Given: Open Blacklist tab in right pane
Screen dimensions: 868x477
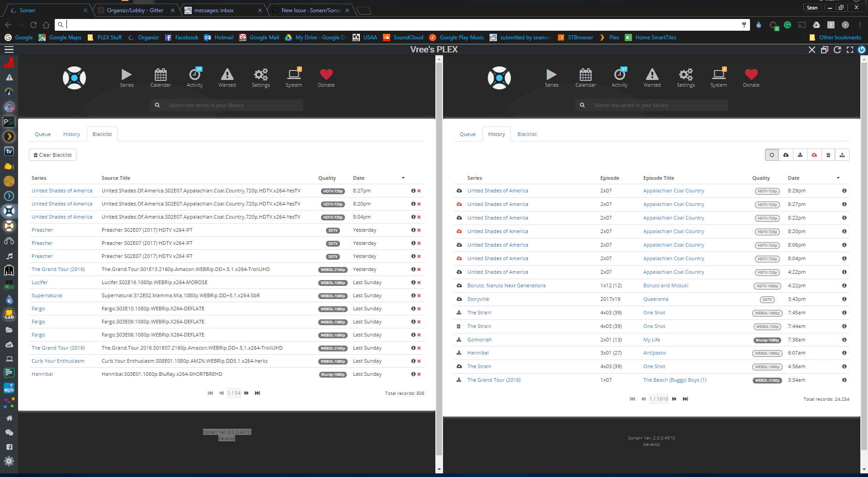Looking at the screenshot, I should click(527, 134).
